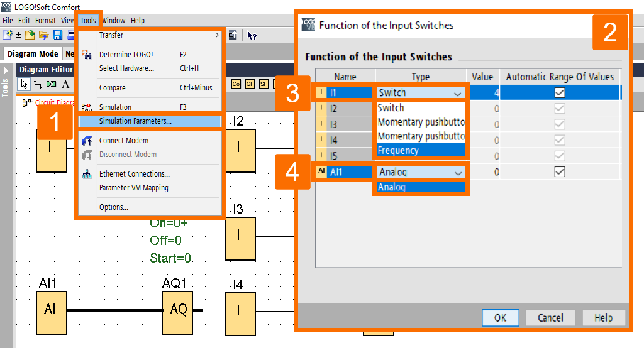Choose the highlighted Analog list option
Viewport: 644px width, 348px height.
421,187
